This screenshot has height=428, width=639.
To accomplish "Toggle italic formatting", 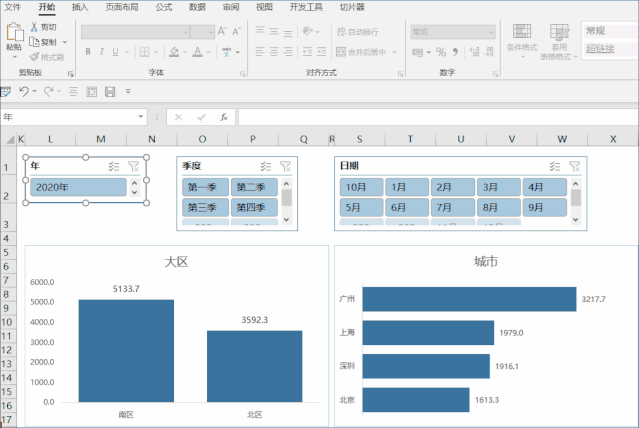I will pos(101,52).
